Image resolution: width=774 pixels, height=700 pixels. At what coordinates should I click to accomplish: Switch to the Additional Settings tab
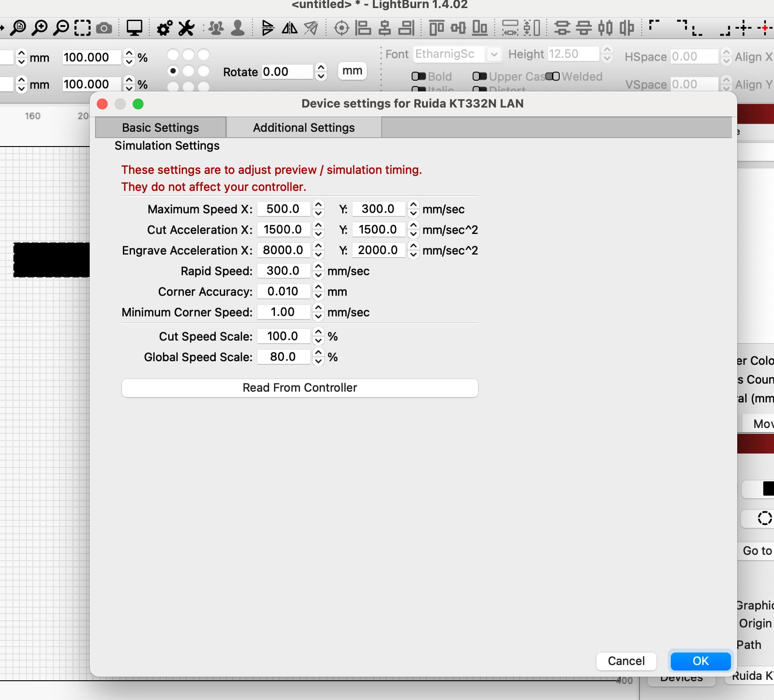(304, 127)
